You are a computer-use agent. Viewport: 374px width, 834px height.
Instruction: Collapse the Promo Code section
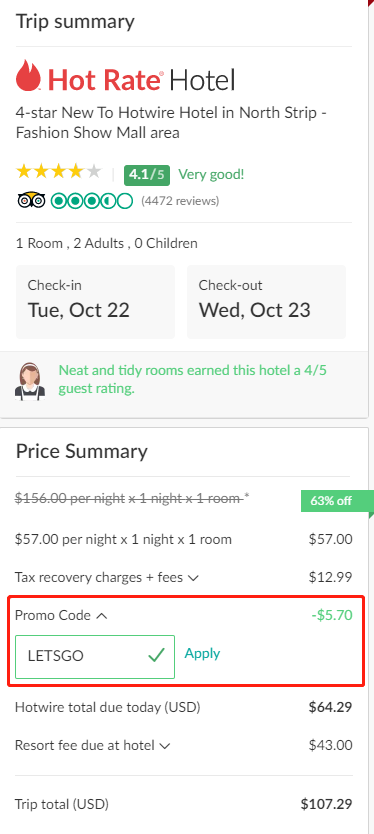click(x=61, y=615)
